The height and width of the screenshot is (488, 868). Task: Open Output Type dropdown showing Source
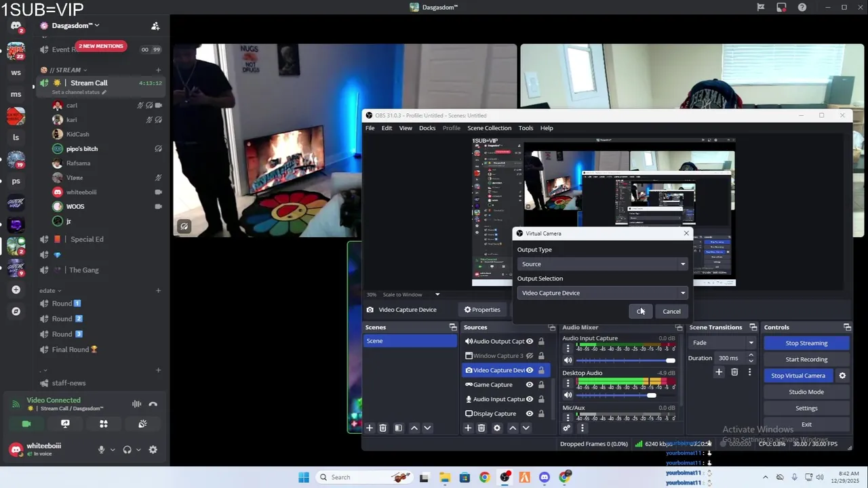click(602, 264)
